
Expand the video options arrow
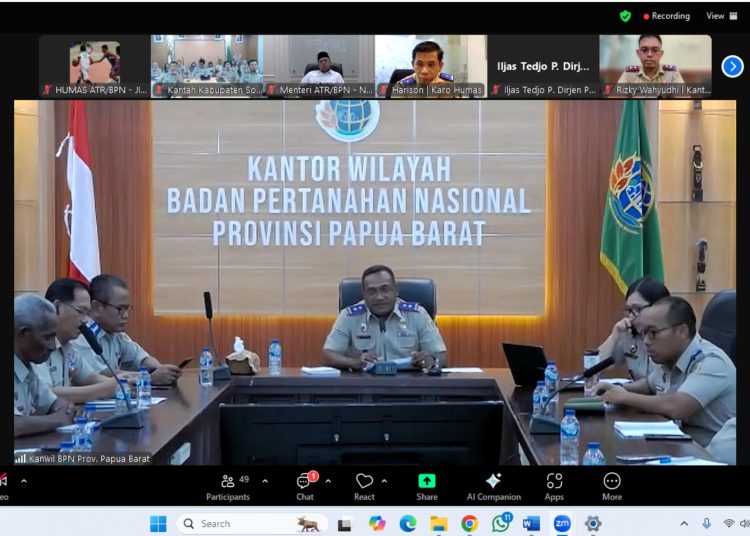click(x=24, y=481)
